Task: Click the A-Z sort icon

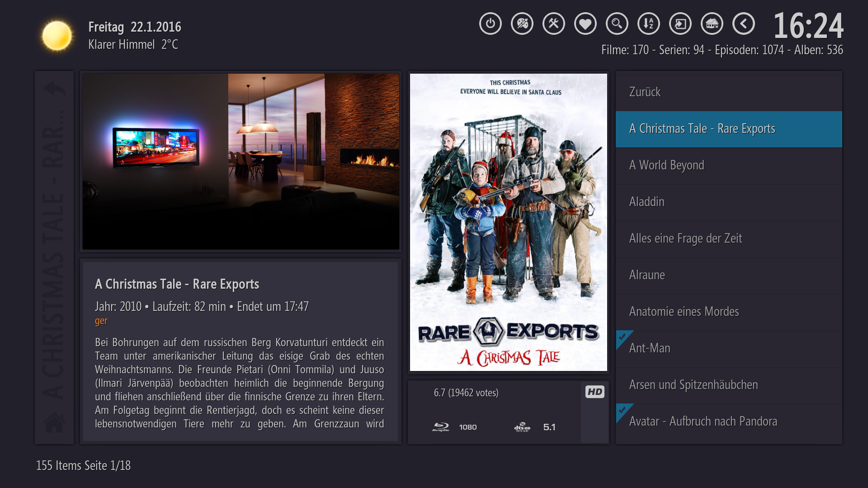Action: pyautogui.click(x=649, y=23)
